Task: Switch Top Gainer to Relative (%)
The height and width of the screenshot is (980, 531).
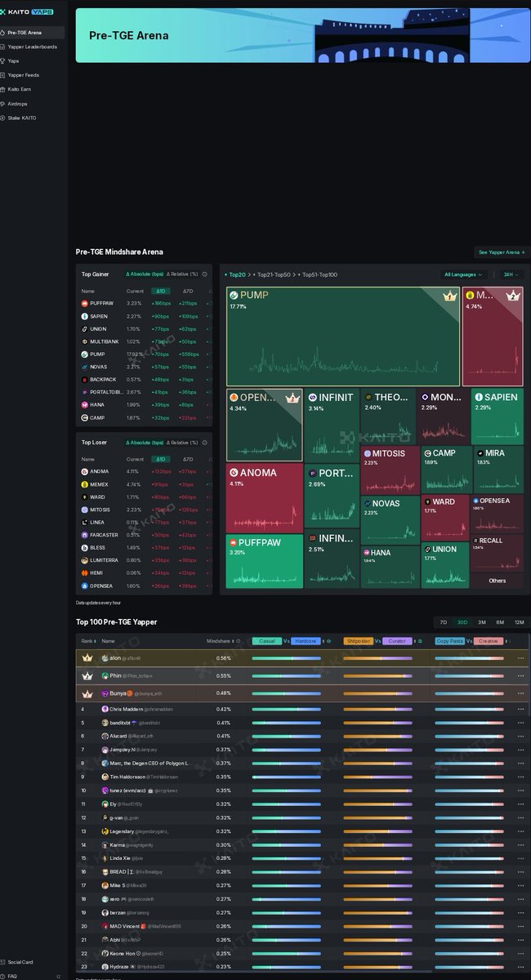Action: click(x=182, y=274)
